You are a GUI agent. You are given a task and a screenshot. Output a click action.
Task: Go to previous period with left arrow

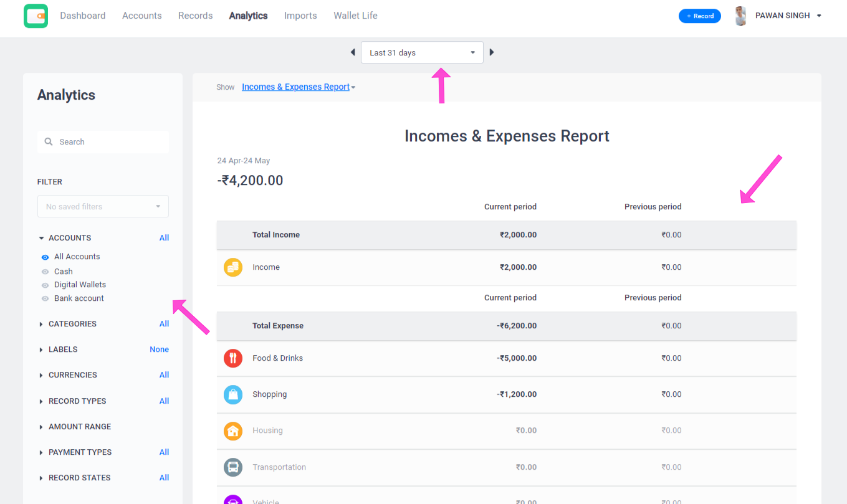(x=353, y=52)
